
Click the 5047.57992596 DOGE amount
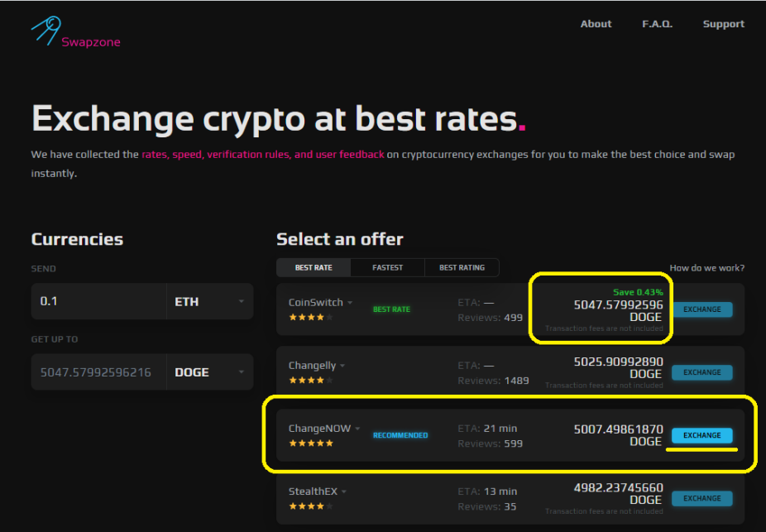coord(619,311)
